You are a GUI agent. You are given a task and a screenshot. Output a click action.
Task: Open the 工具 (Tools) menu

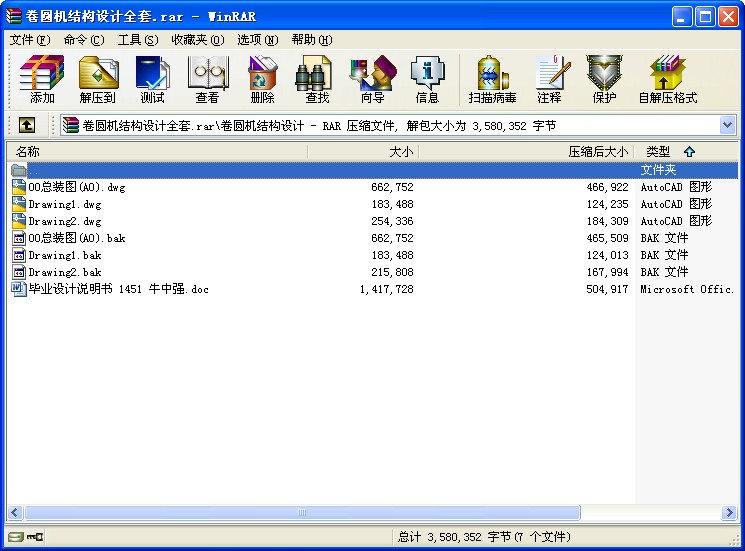point(137,40)
